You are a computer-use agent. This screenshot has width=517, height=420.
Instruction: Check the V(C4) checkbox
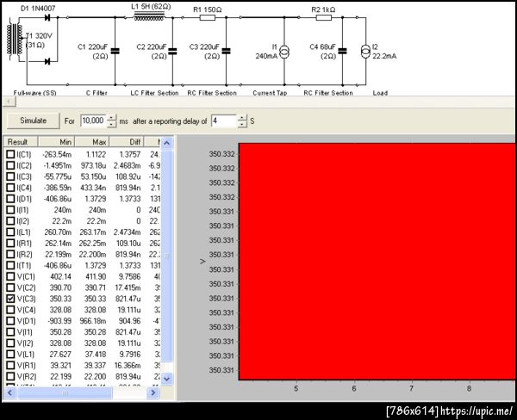11,310
